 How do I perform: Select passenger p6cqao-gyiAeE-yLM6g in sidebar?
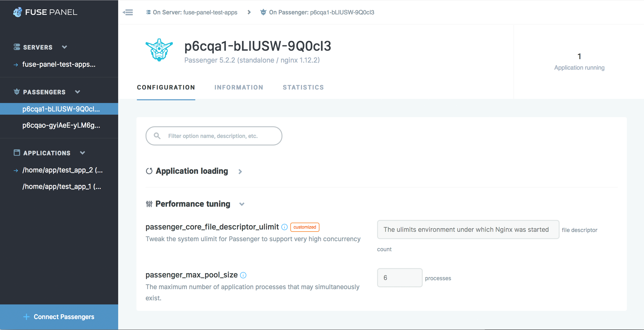pyautogui.click(x=61, y=125)
